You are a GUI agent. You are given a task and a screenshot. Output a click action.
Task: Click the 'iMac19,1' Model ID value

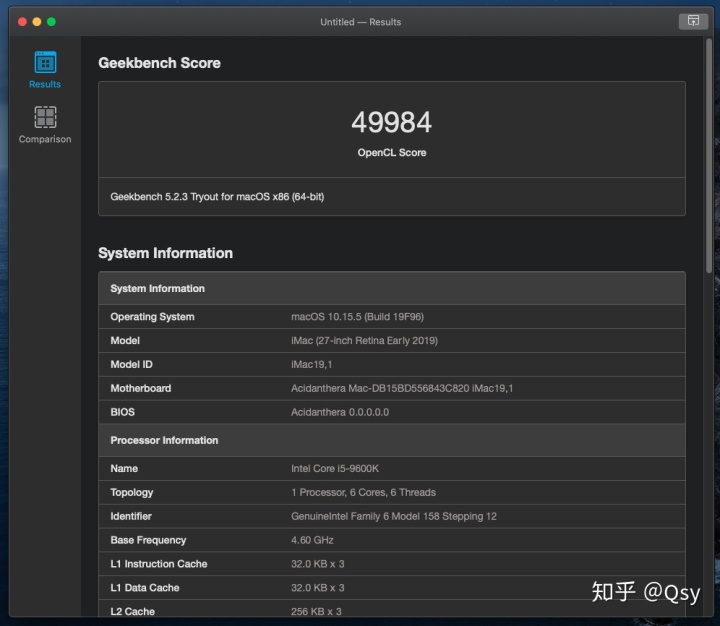pyautogui.click(x=311, y=365)
